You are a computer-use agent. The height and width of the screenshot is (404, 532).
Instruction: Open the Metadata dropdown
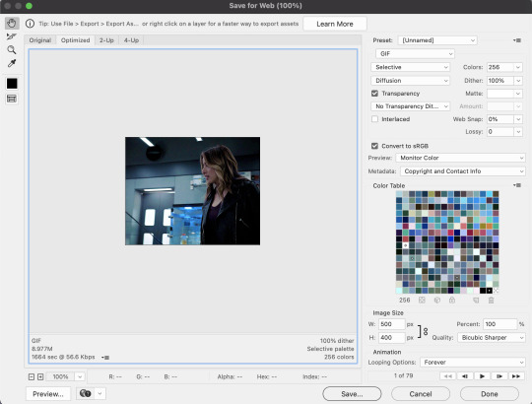tap(463, 171)
